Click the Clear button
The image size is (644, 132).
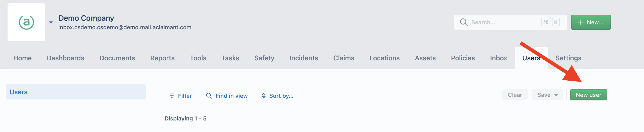[x=515, y=95]
